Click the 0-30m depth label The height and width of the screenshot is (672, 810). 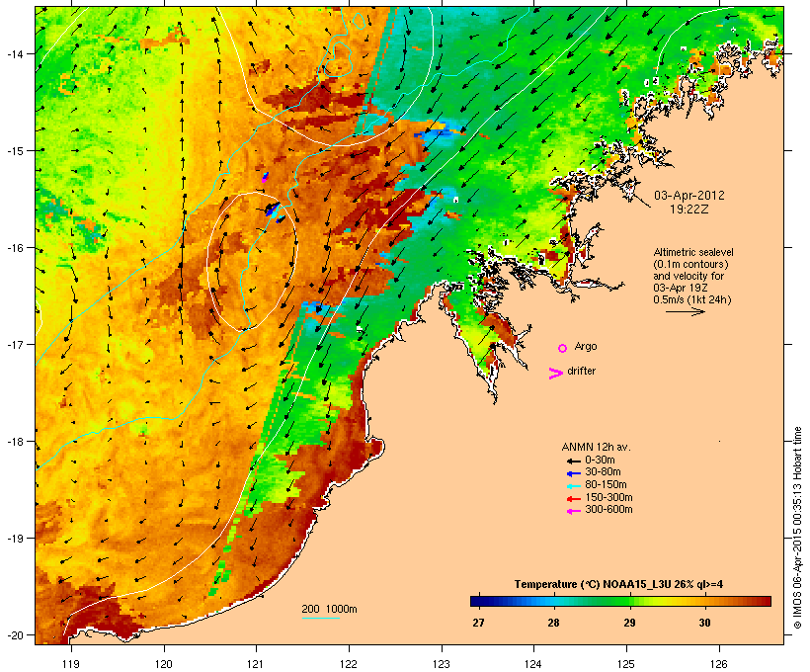[x=600, y=461]
